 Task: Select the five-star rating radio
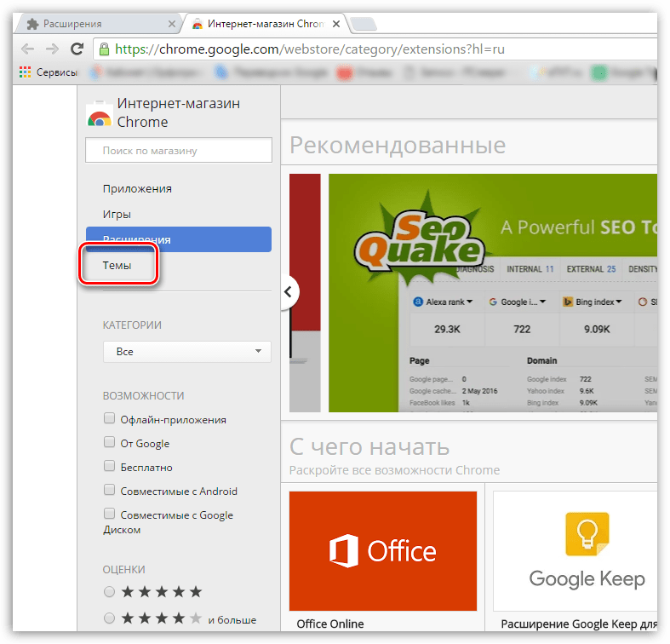(x=109, y=592)
